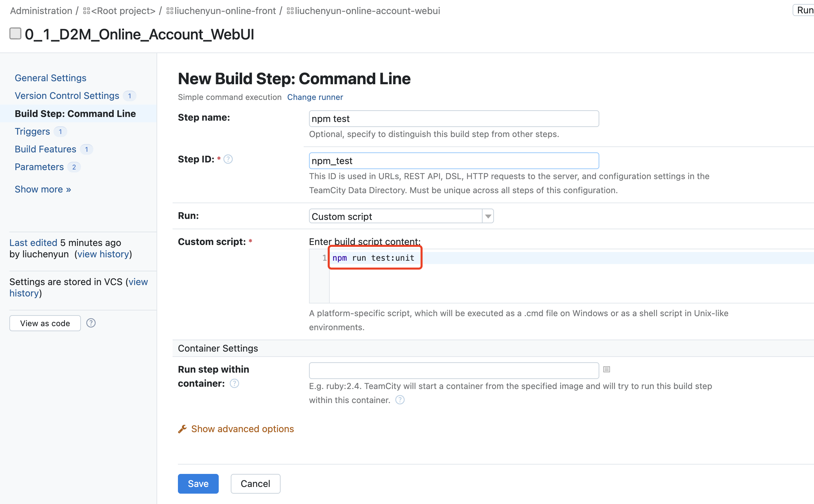Click the Step ID help question icon

(x=228, y=159)
